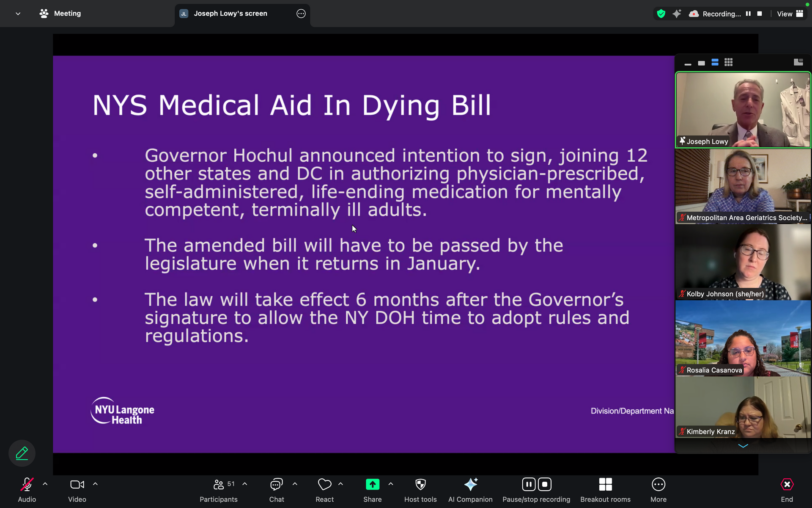This screenshot has height=508, width=812.
Task: Pause the recording from top bar
Action: pos(748,14)
